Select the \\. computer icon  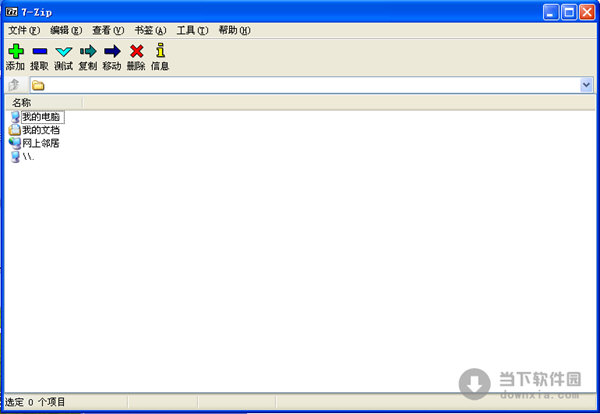click(x=15, y=156)
